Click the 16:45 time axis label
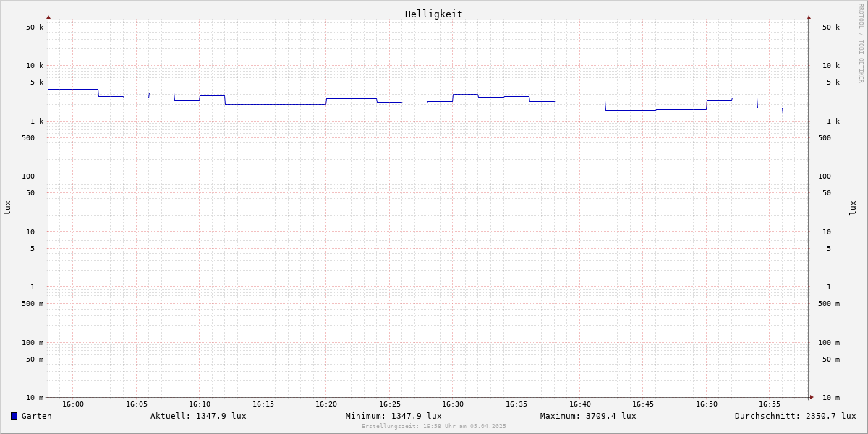 643,404
